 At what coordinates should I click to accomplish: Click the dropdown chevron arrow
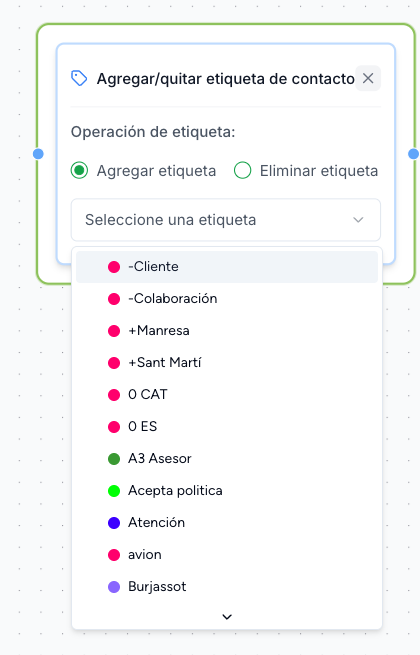[358, 220]
